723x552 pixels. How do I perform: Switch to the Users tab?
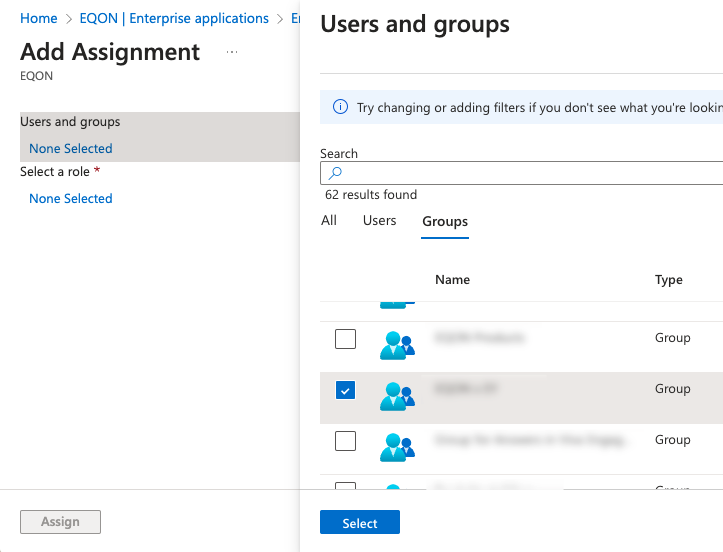click(379, 220)
